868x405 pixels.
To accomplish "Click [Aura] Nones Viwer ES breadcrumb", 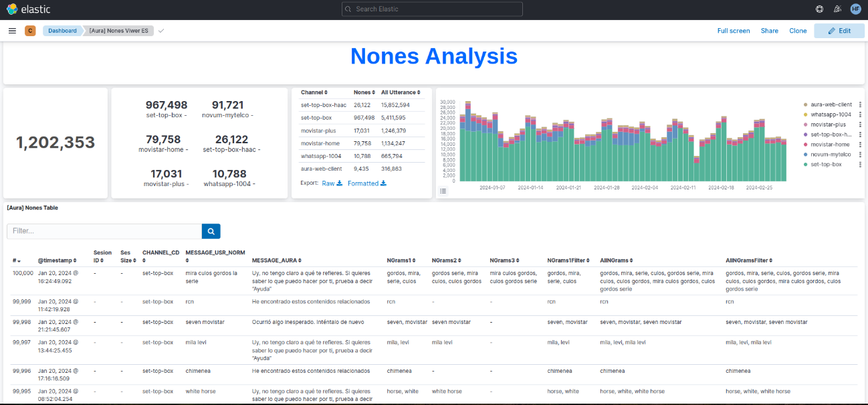I will [118, 31].
